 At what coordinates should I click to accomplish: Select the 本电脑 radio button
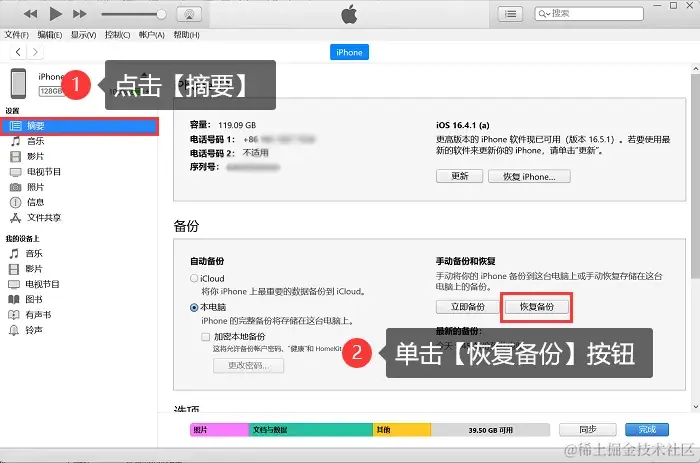click(194, 308)
